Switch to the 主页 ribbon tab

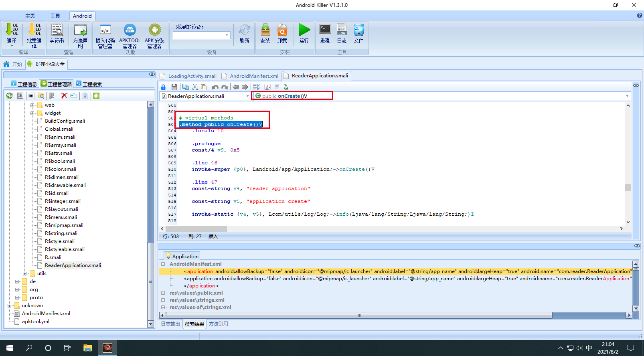[30, 16]
